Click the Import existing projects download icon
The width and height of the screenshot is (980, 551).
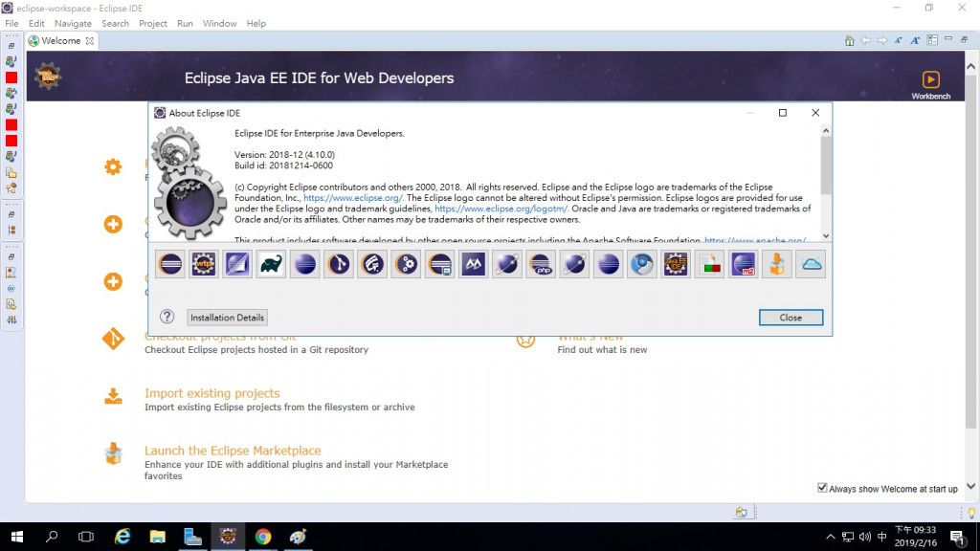coord(113,396)
